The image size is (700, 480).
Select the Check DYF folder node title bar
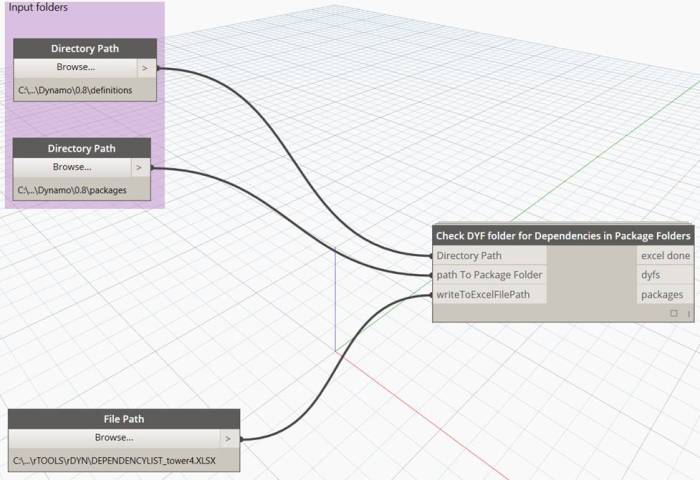pos(562,236)
